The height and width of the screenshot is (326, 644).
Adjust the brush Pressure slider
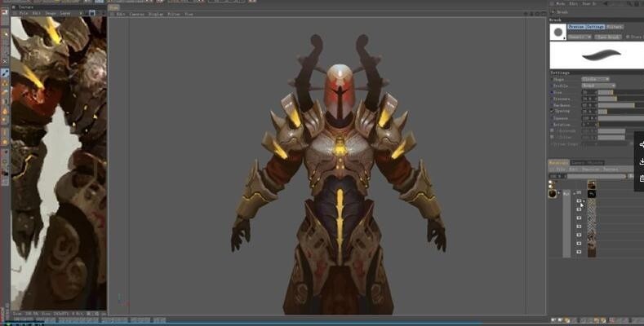(x=620, y=99)
